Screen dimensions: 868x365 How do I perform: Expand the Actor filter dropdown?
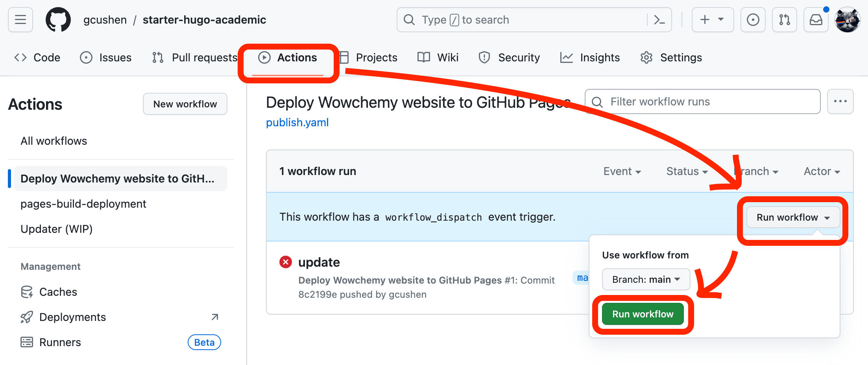pyautogui.click(x=822, y=171)
